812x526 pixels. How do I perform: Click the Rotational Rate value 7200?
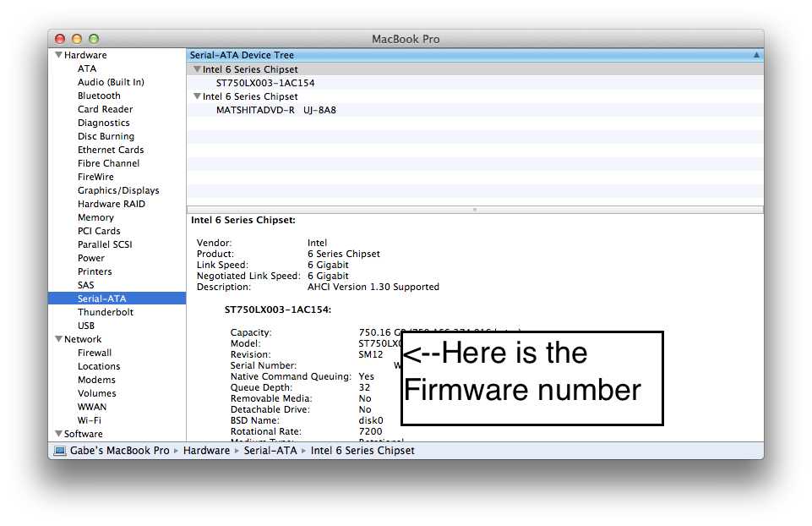pos(370,431)
